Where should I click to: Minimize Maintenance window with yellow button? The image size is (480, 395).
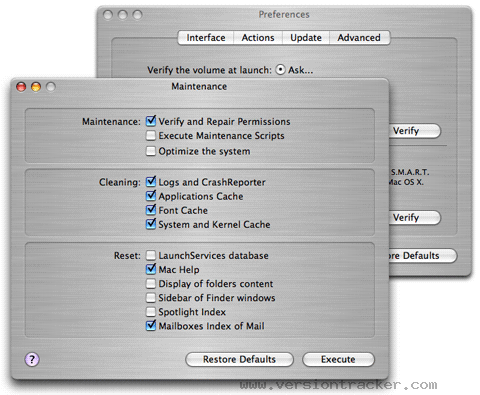[x=36, y=87]
